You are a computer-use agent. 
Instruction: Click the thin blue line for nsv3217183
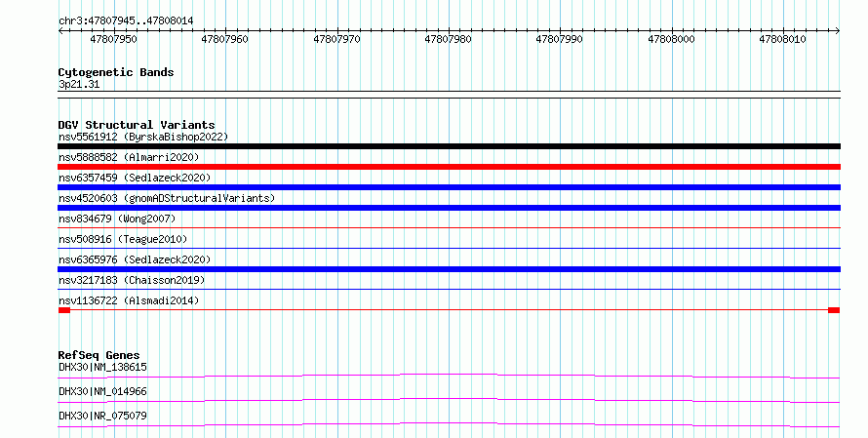click(x=449, y=289)
